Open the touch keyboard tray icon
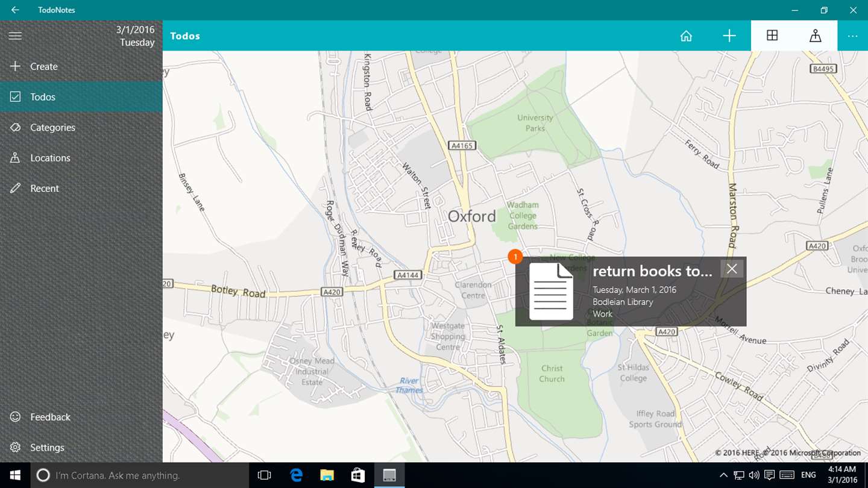The width and height of the screenshot is (868, 488). tap(787, 475)
